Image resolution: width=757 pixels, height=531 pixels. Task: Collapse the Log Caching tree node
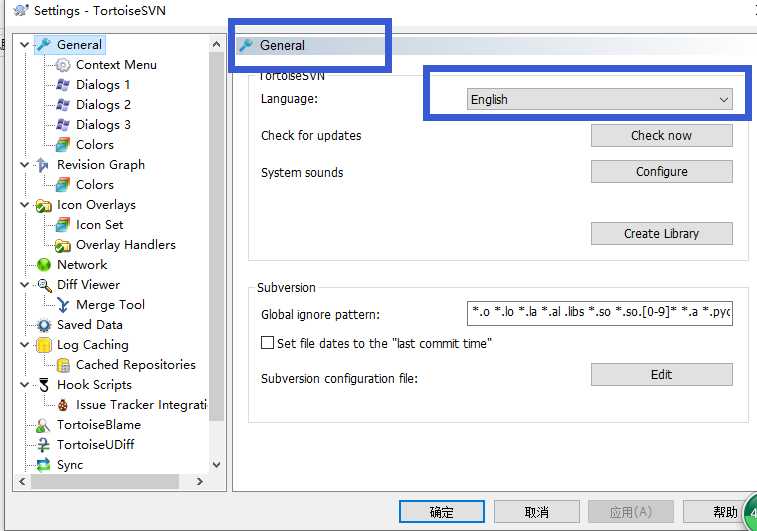[24, 345]
